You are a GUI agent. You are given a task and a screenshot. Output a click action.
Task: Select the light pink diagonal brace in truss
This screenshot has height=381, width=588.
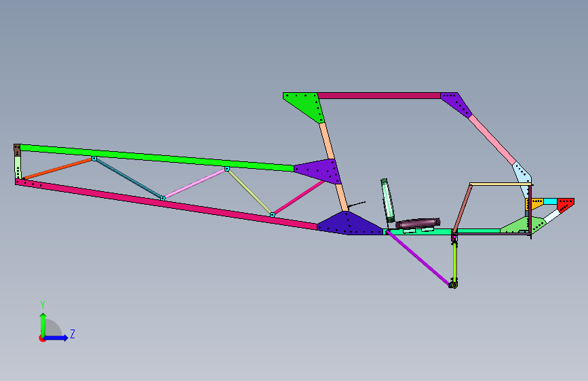pyautogui.click(x=195, y=183)
